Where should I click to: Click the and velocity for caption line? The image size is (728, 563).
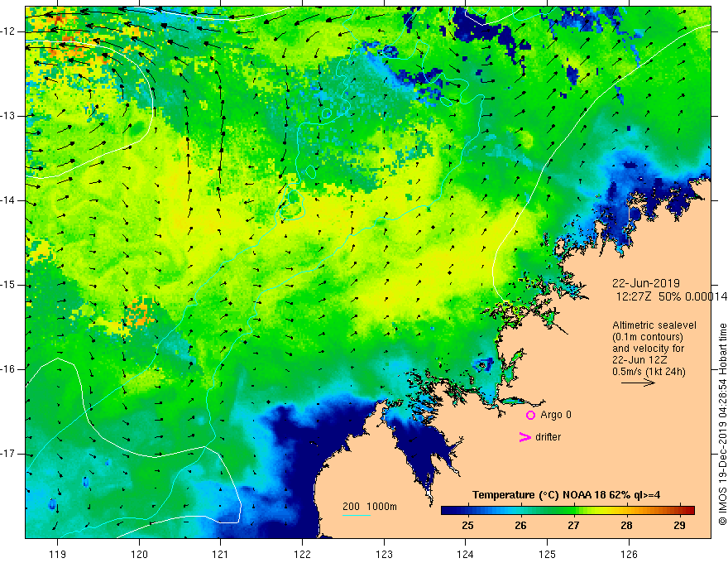648,349
